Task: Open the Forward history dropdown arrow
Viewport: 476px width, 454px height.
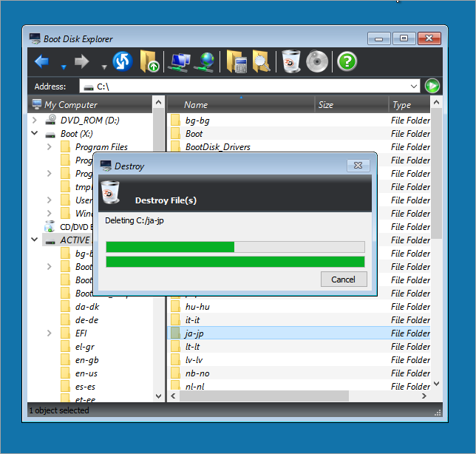Action: click(x=104, y=67)
